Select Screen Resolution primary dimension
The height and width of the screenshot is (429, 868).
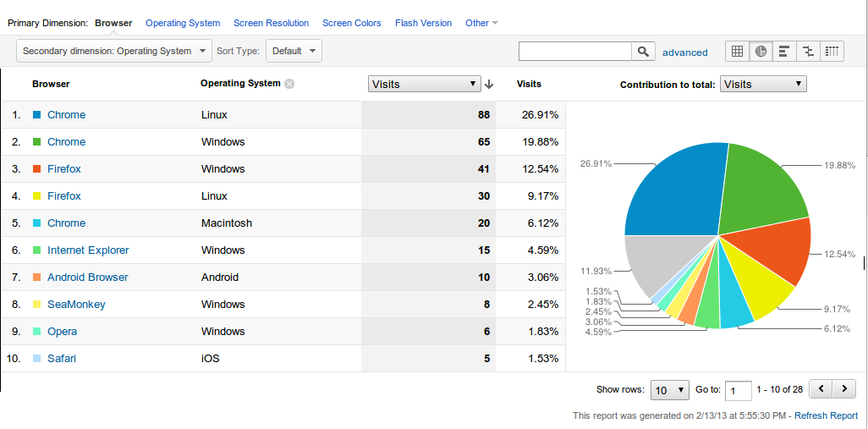(272, 23)
